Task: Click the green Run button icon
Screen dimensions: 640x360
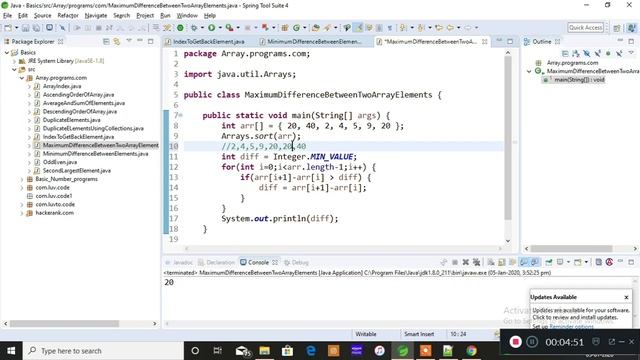Action: click(x=211, y=28)
